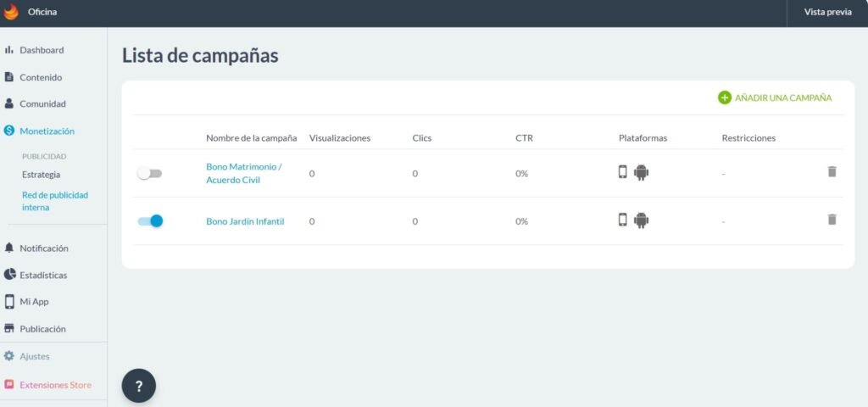Open the Bono Jardín Infantil campaign link
This screenshot has height=407, width=868.
click(245, 221)
